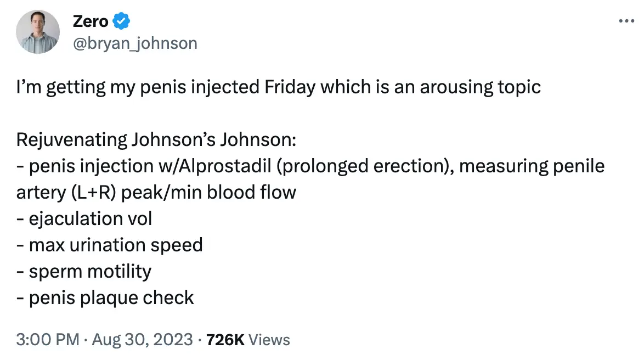Click the @bryan_johnson username
The height and width of the screenshot is (360, 644).
pos(135,43)
